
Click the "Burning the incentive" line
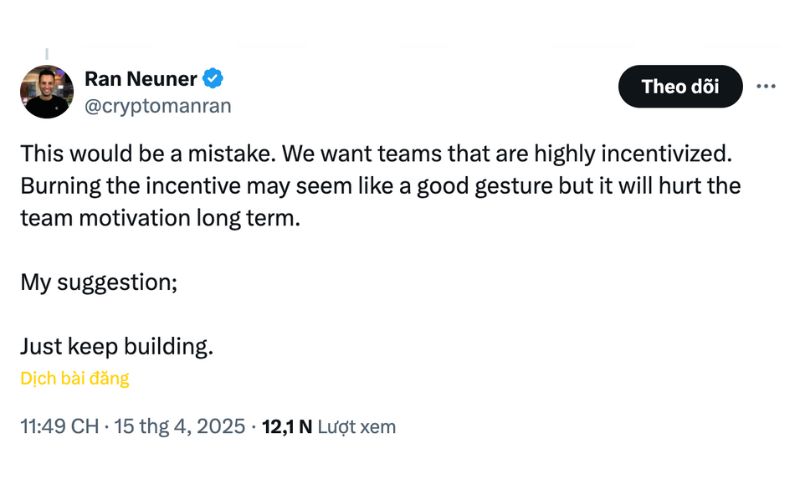(381, 186)
